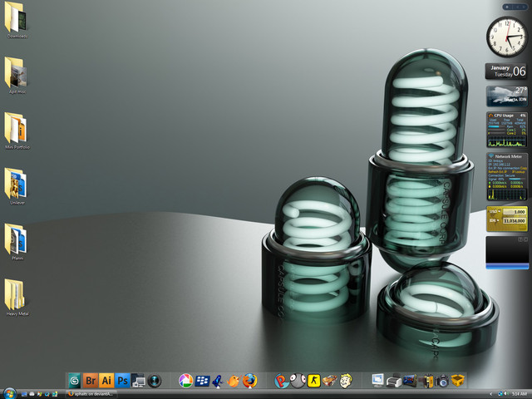Open BlackBerry Desktop Manager in dock
Screen dimensions: 532x399
[202, 381]
